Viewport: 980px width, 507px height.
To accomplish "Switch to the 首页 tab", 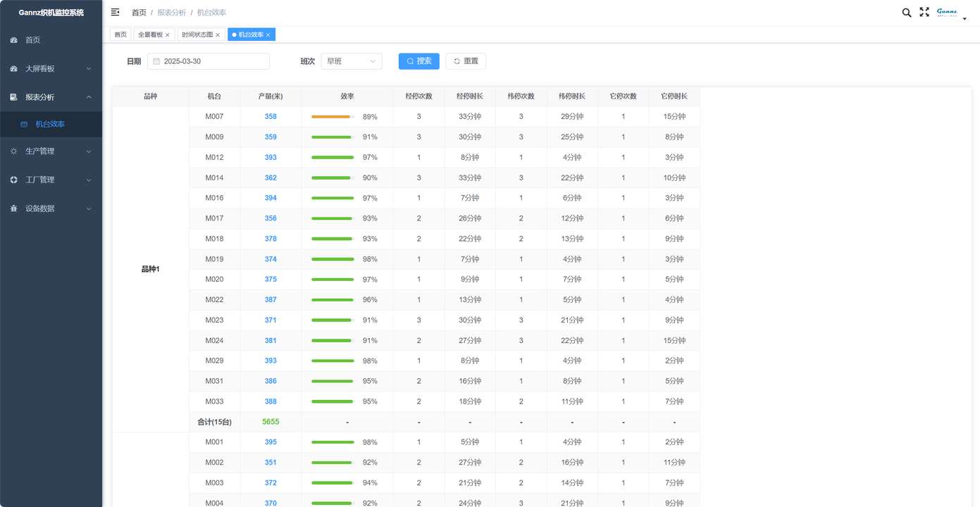I will pyautogui.click(x=120, y=35).
